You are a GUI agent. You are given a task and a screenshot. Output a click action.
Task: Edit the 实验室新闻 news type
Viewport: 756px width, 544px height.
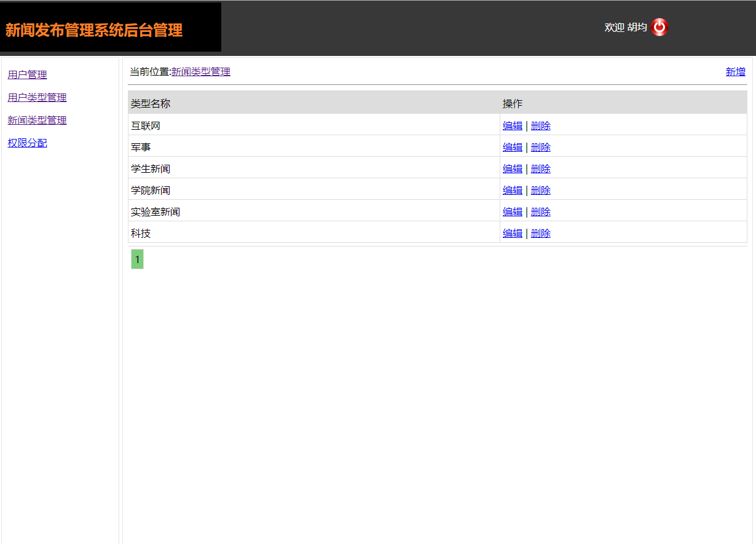(512, 211)
